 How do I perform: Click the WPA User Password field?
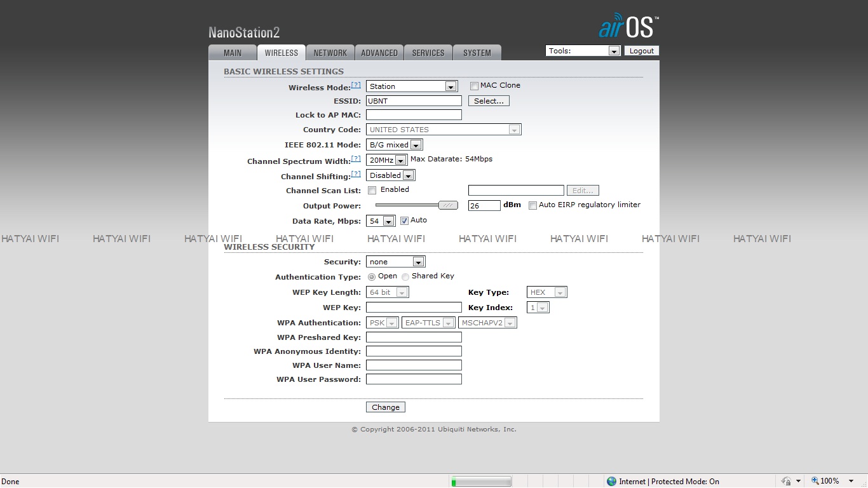click(x=414, y=379)
